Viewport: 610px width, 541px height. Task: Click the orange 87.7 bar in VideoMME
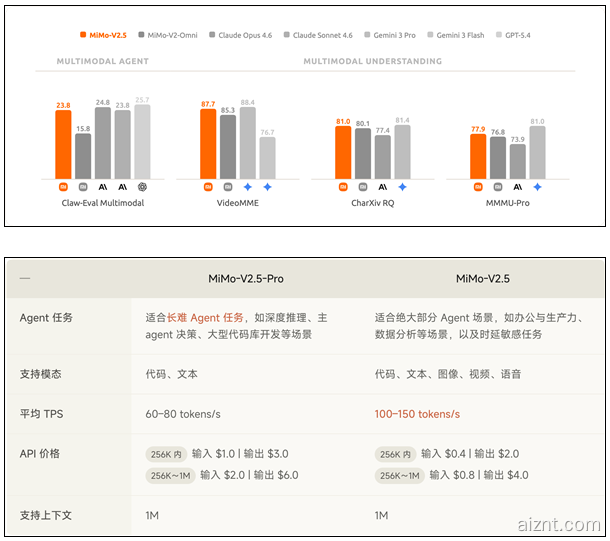click(x=208, y=143)
